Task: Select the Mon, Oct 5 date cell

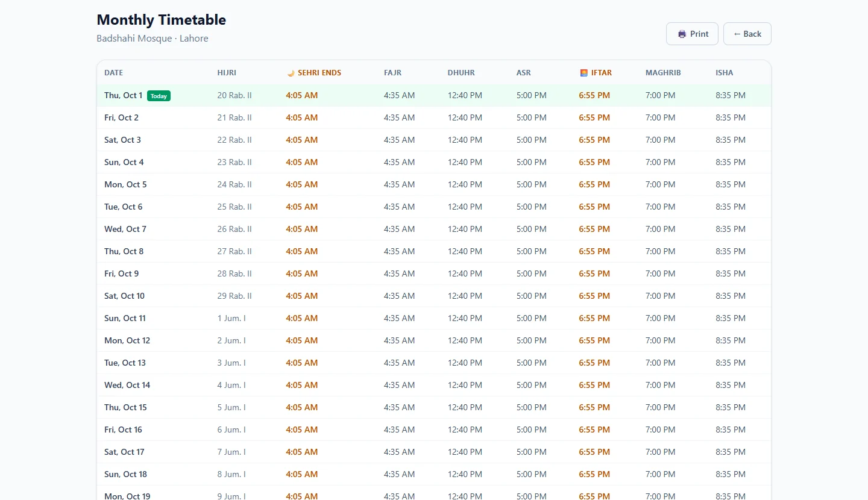Action: (125, 184)
